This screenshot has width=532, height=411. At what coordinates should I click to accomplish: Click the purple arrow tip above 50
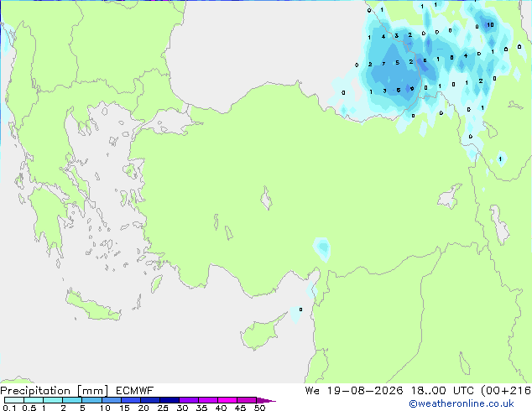click(266, 400)
